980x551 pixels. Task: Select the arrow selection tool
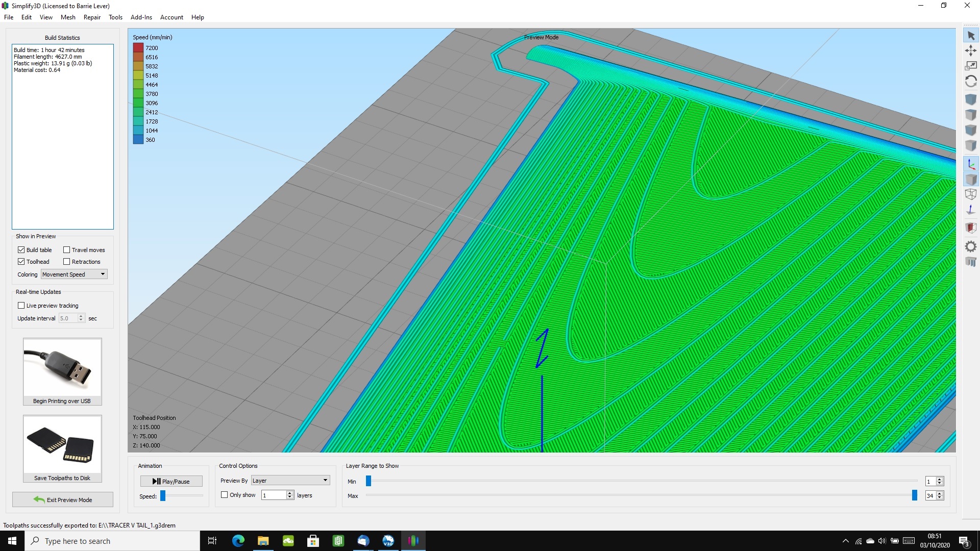coord(971,36)
